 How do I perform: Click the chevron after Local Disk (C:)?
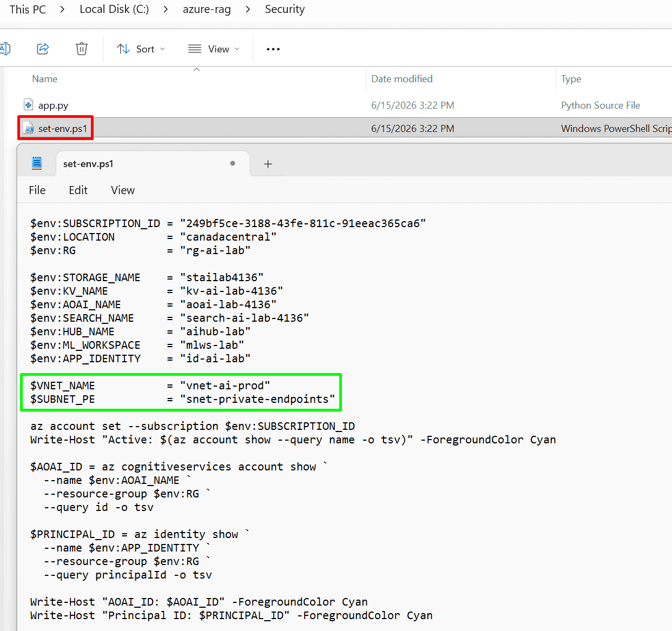[x=166, y=9]
